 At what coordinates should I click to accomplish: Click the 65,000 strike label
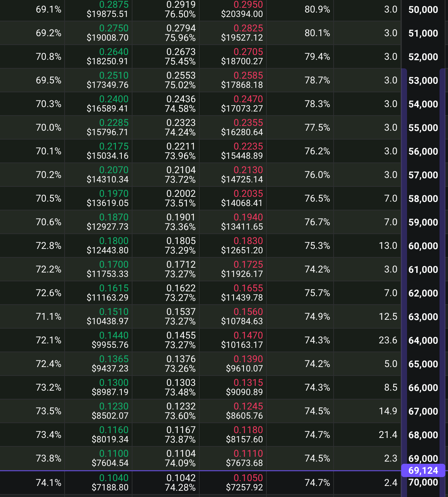coord(423,364)
